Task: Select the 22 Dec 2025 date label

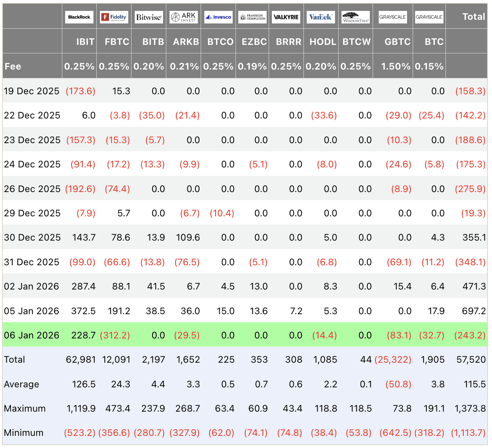Action: (32, 116)
